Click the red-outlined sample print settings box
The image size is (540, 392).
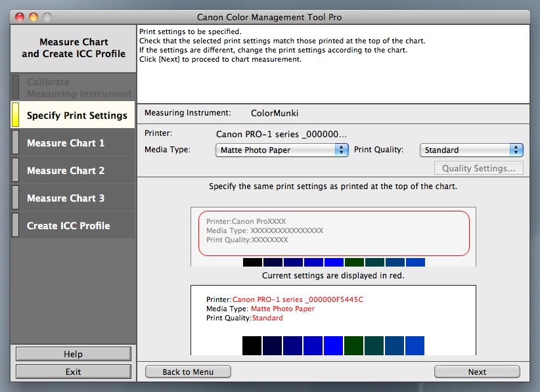point(334,233)
